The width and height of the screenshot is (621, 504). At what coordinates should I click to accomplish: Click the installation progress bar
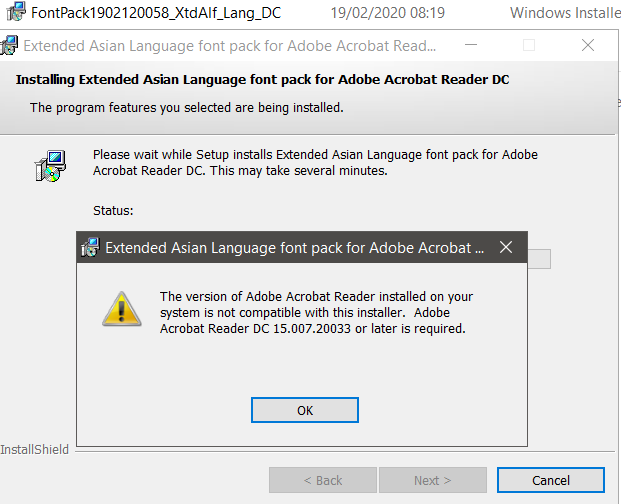coord(540,259)
